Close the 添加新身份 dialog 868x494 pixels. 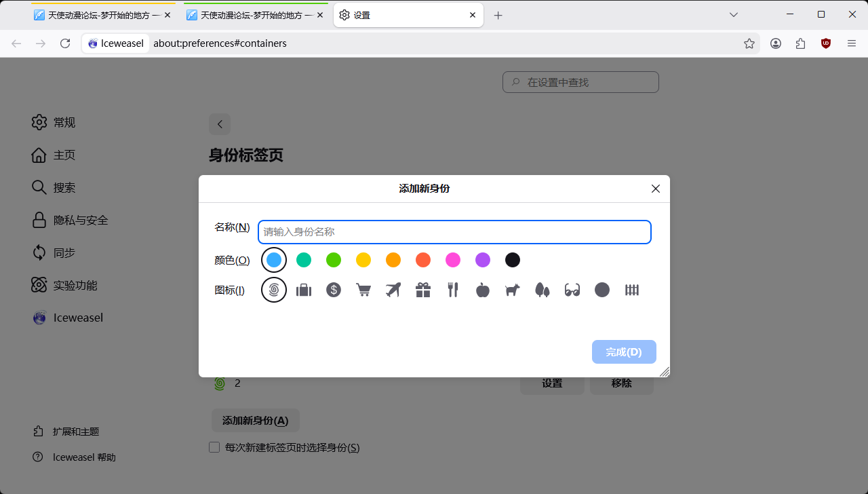pyautogui.click(x=656, y=189)
